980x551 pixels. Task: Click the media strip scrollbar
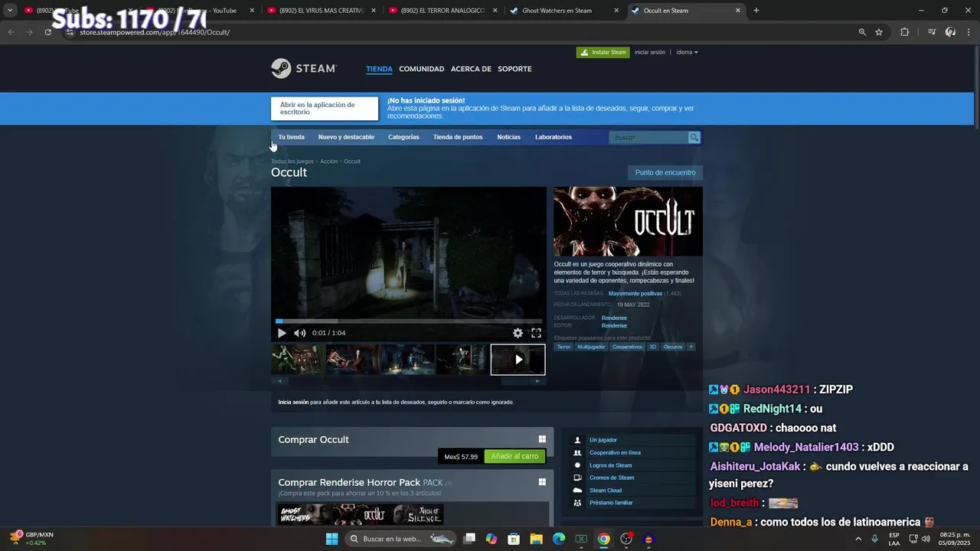pyautogui.click(x=409, y=380)
